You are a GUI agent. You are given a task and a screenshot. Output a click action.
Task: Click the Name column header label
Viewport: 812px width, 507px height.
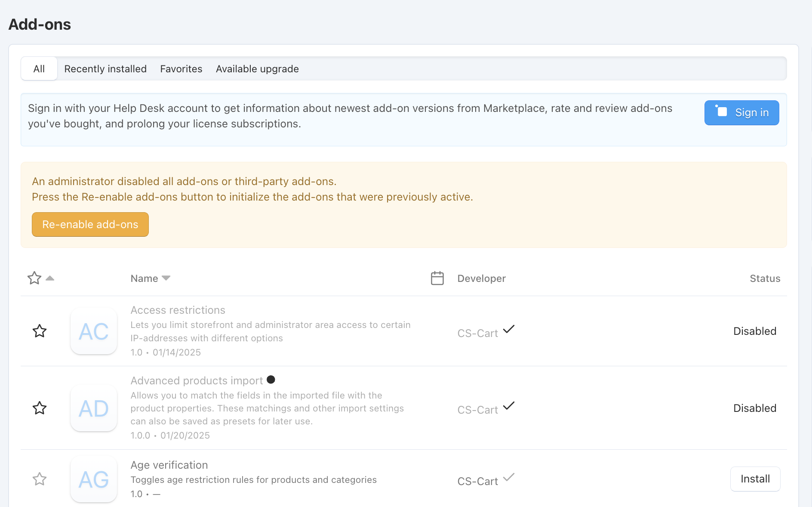point(144,278)
